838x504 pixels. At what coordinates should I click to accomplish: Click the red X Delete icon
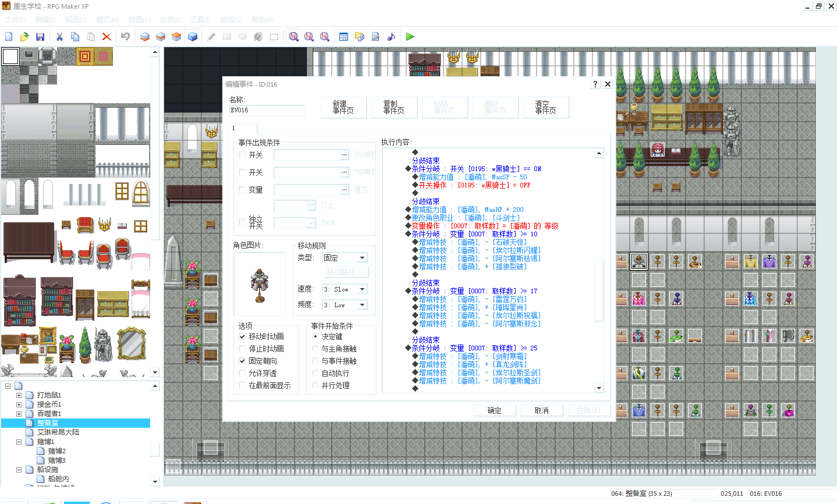[x=106, y=37]
